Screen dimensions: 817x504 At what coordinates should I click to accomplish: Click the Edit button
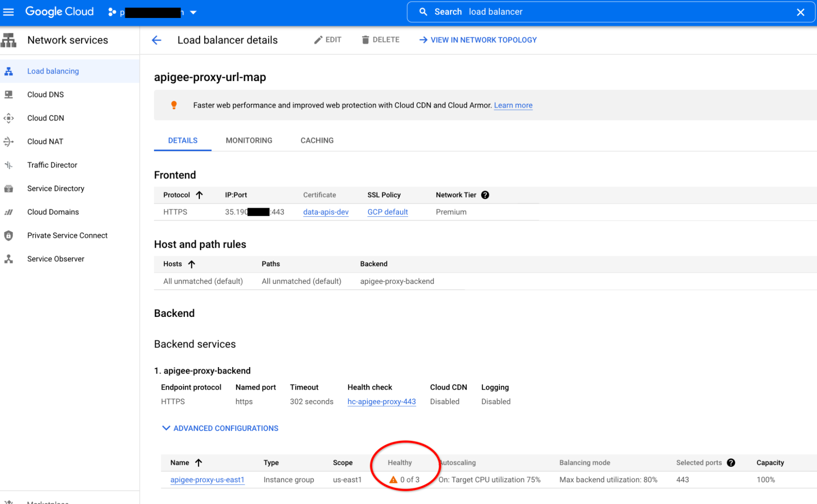point(328,40)
